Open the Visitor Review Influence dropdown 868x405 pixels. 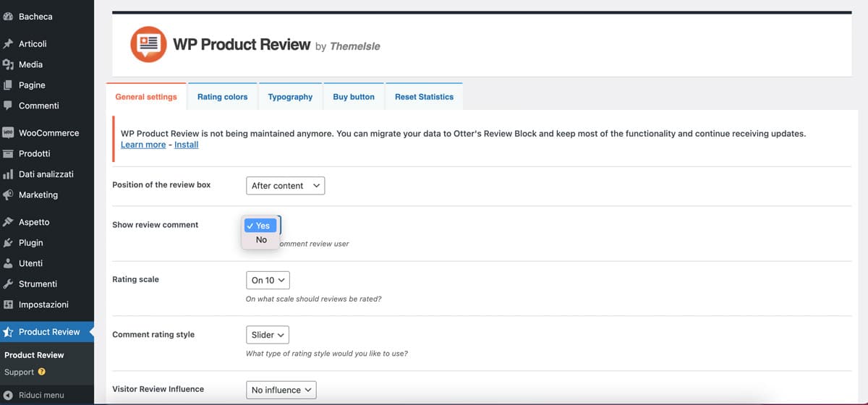(281, 390)
